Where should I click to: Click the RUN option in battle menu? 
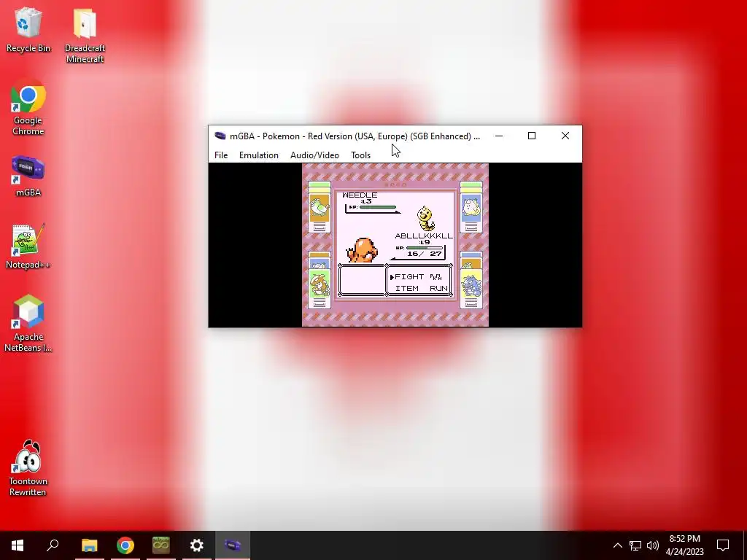tap(438, 289)
